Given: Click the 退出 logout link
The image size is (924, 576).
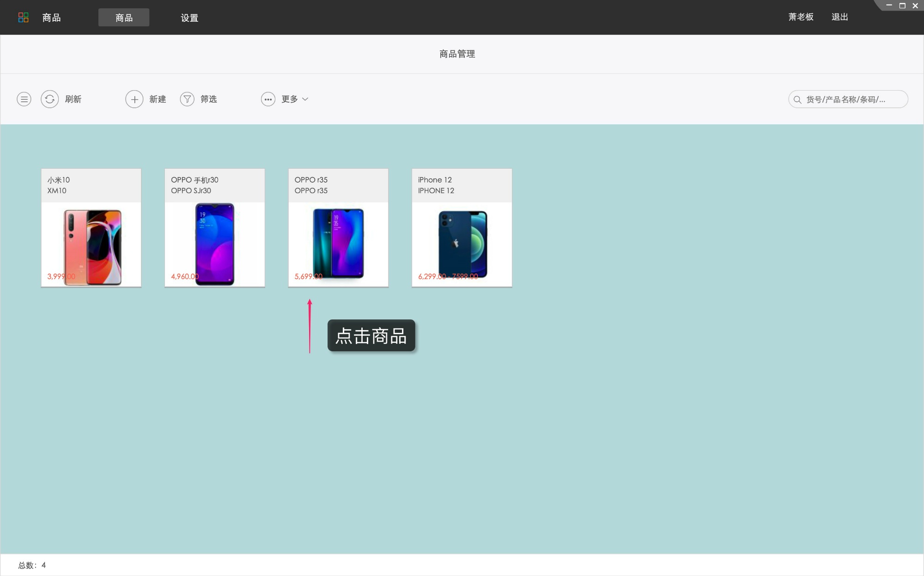Looking at the screenshot, I should pos(839,17).
